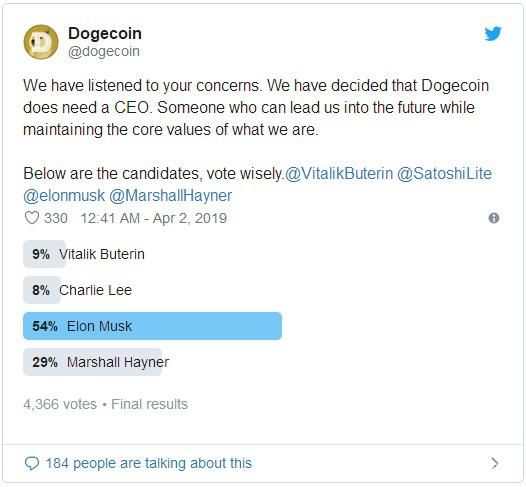Click the Dogecoin profile avatar
Image resolution: width=526 pixels, height=487 pixels.
tap(41, 42)
